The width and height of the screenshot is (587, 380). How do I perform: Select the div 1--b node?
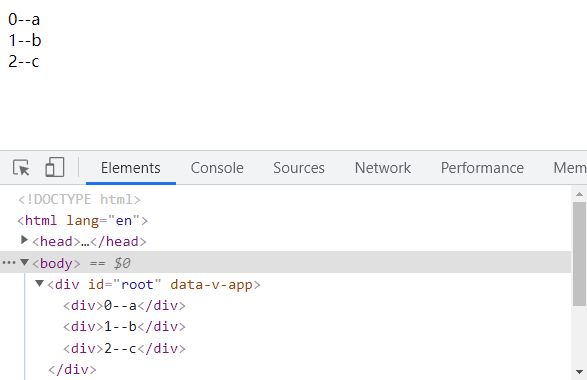124,327
